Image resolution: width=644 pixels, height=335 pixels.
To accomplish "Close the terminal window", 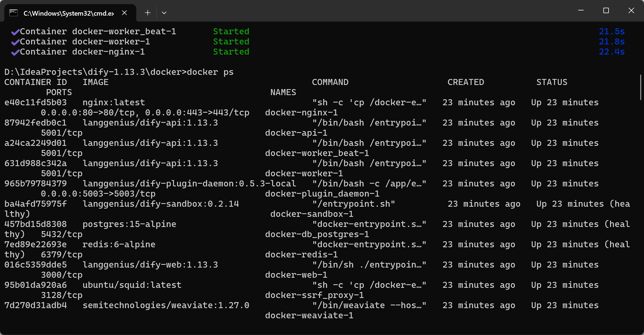I will tap(631, 10).
